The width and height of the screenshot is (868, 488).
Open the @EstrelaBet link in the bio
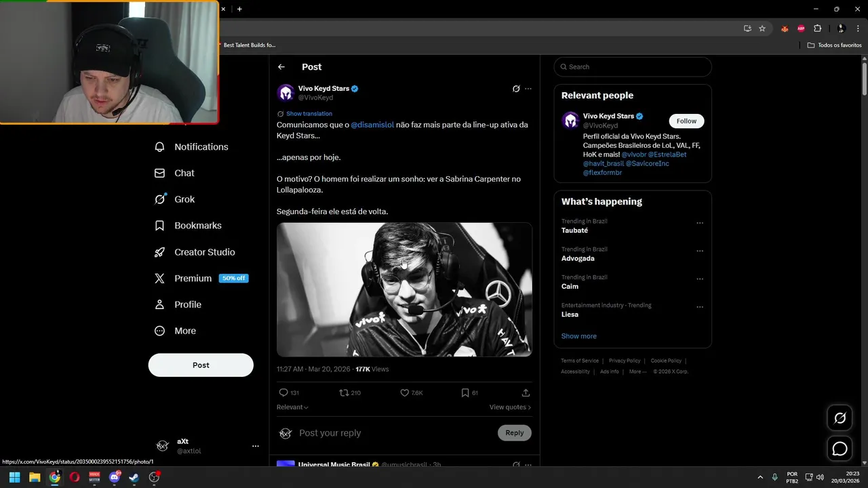click(x=667, y=155)
